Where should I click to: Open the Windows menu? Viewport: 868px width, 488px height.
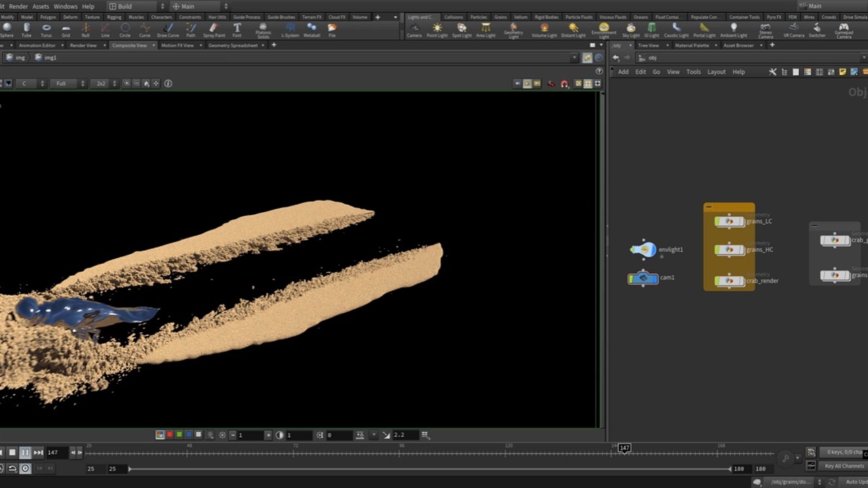click(x=66, y=6)
